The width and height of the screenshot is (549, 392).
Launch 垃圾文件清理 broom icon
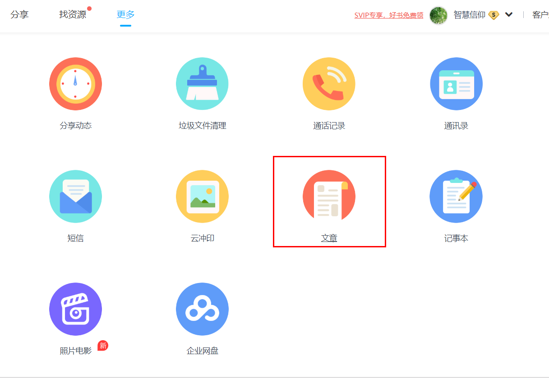click(202, 84)
